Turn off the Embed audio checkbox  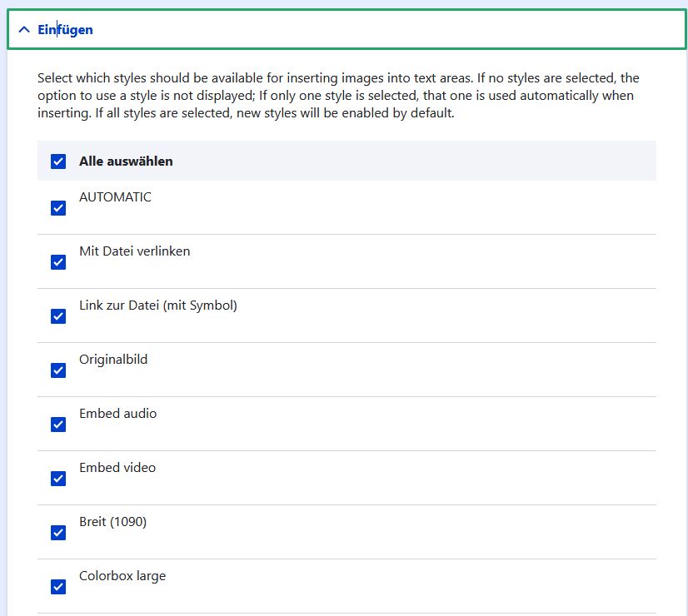[x=58, y=425]
